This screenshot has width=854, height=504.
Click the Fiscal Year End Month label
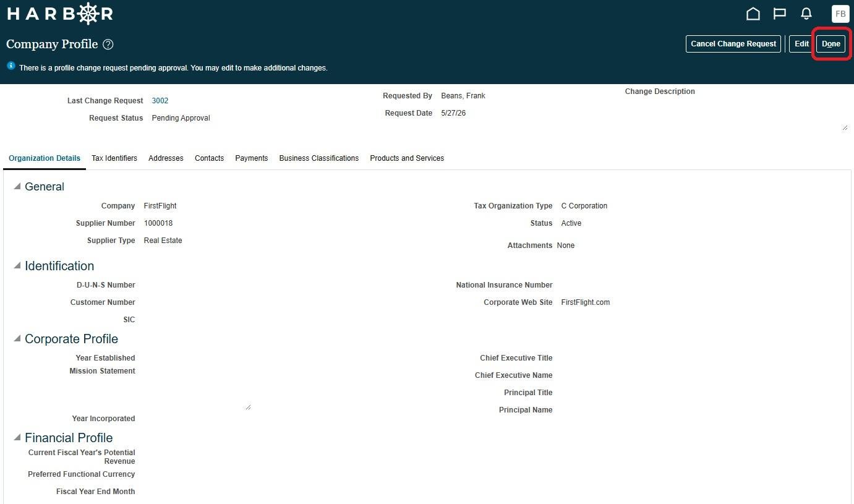[96, 492]
